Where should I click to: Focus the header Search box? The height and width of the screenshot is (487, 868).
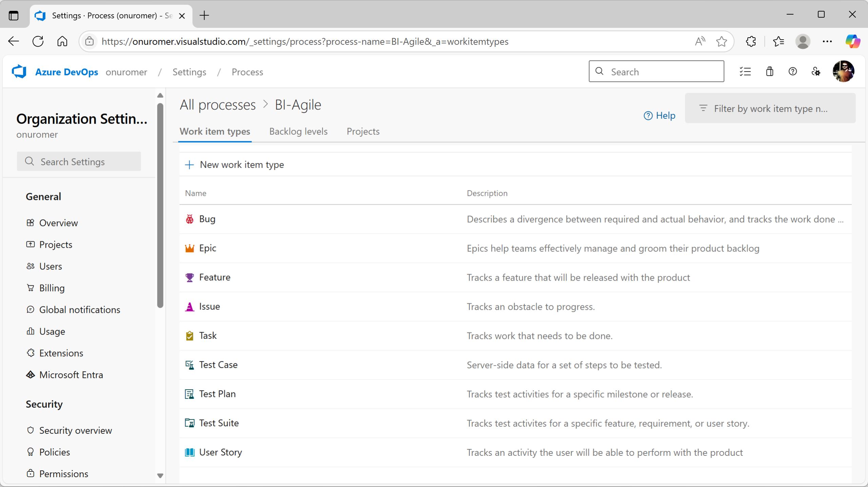pyautogui.click(x=656, y=72)
